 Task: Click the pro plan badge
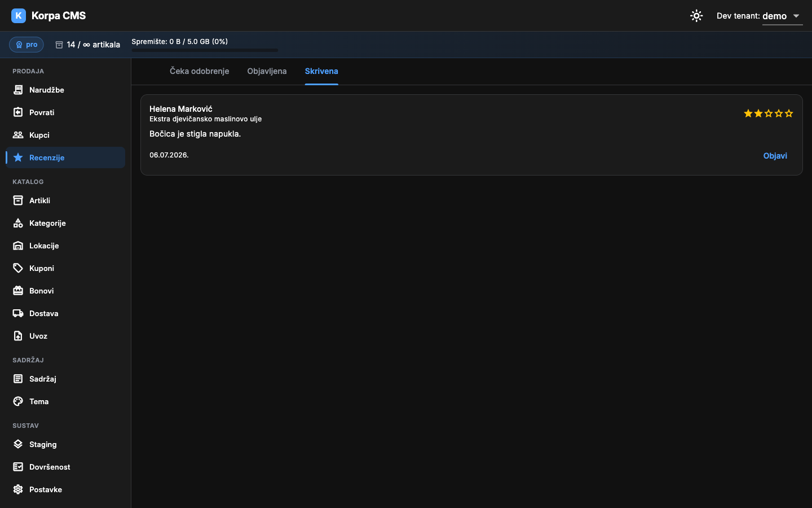click(x=27, y=45)
